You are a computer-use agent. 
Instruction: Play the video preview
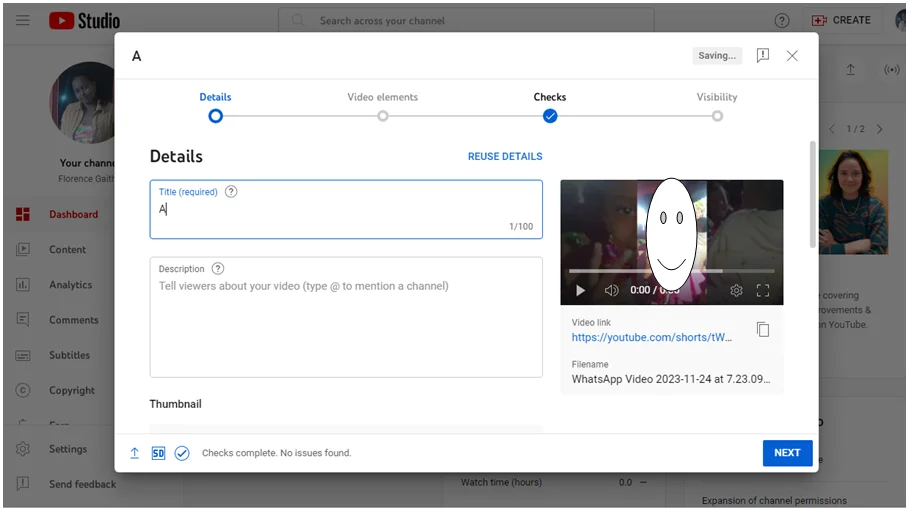(x=580, y=291)
